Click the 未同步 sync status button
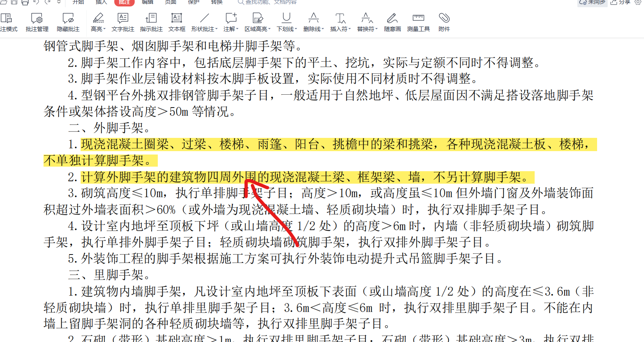This screenshot has height=342, width=644. pyautogui.click(x=593, y=2)
